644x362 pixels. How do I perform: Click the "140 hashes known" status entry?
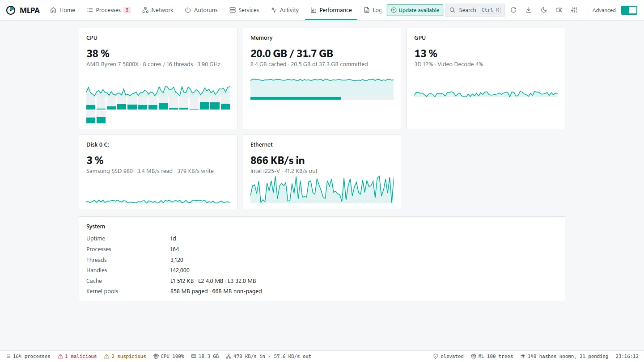(564, 357)
